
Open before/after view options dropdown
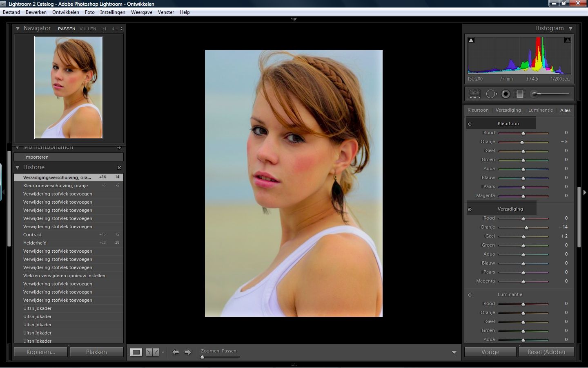pyautogui.click(x=163, y=352)
